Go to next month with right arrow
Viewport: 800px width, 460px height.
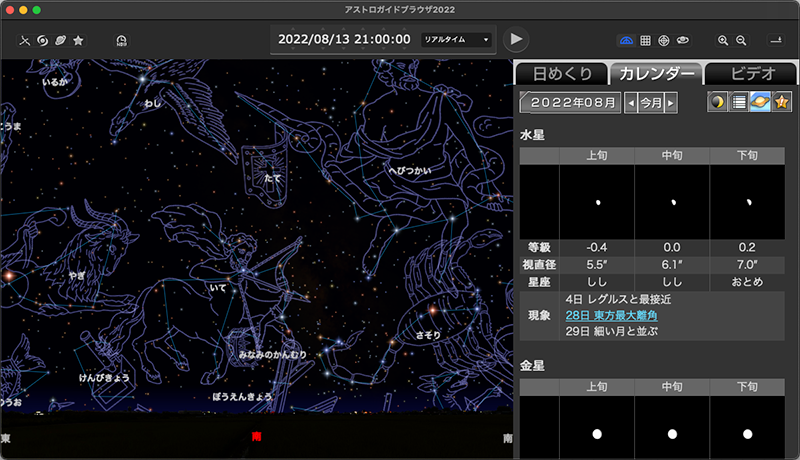[671, 103]
